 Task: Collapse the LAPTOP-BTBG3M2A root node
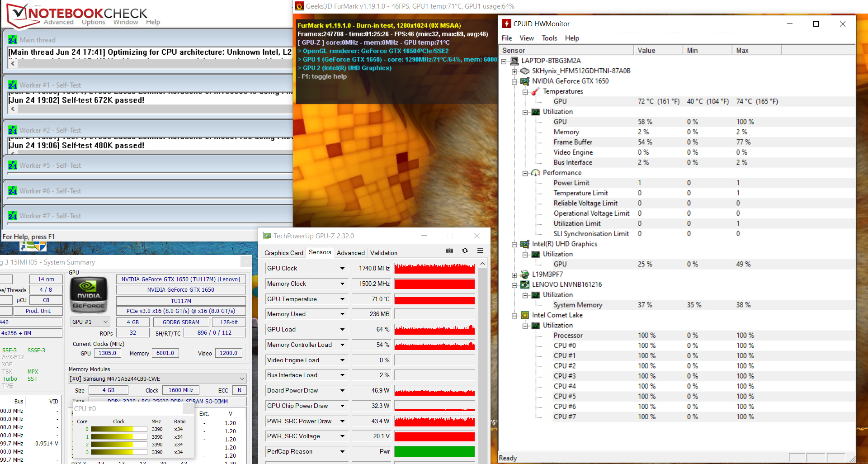click(x=504, y=61)
